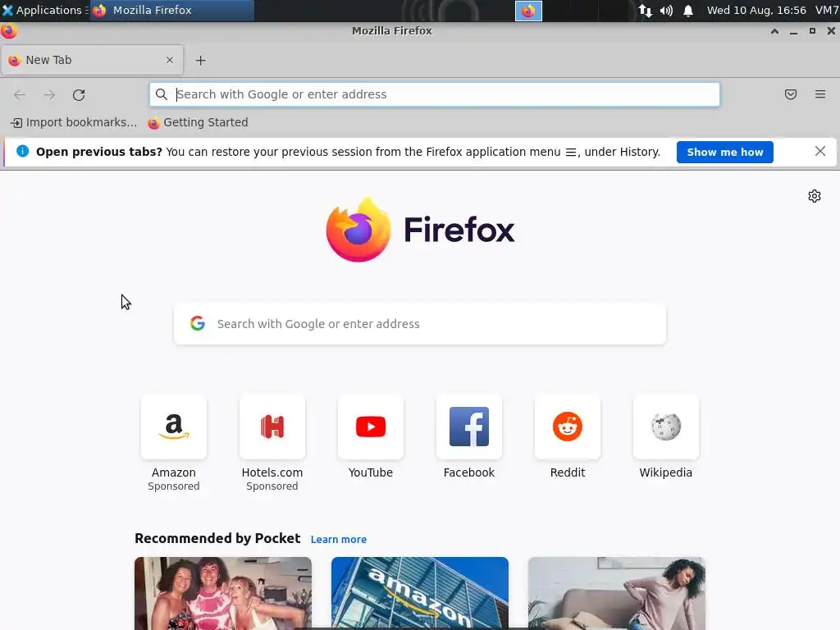Image resolution: width=840 pixels, height=630 pixels.
Task: Dismiss the Open previous tabs notification
Action: point(820,152)
